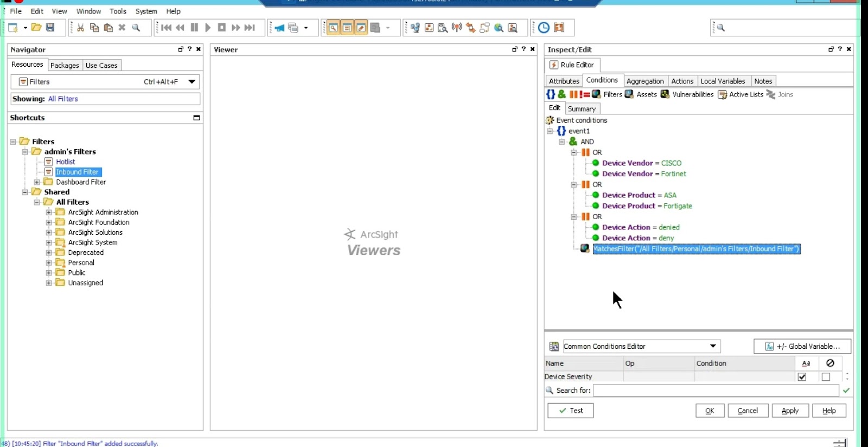868x447 pixels.
Task: Collapse the Shortcuts section
Action: click(x=196, y=118)
